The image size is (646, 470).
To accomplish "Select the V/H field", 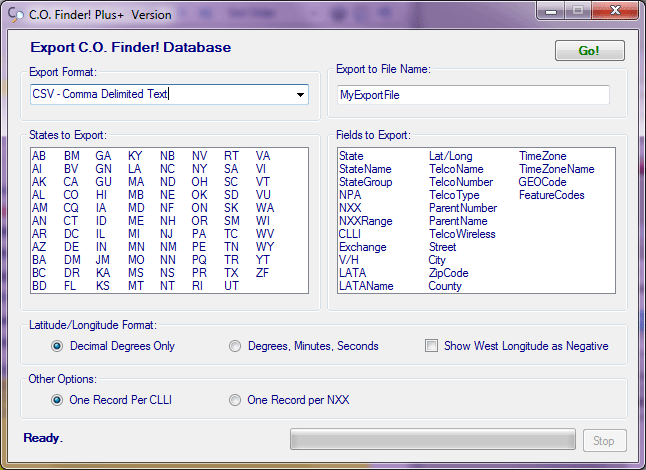I will tap(349, 260).
